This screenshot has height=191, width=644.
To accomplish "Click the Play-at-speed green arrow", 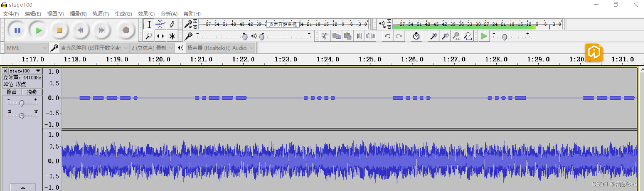I will (484, 36).
